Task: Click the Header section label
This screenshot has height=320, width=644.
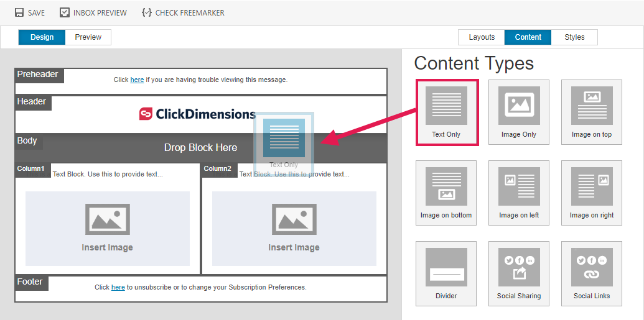Action: (x=33, y=103)
